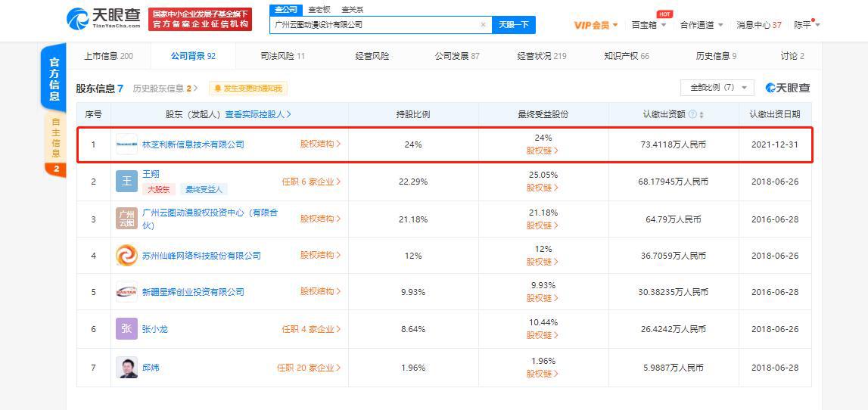Switch to the 知识产权 tab

click(626, 56)
